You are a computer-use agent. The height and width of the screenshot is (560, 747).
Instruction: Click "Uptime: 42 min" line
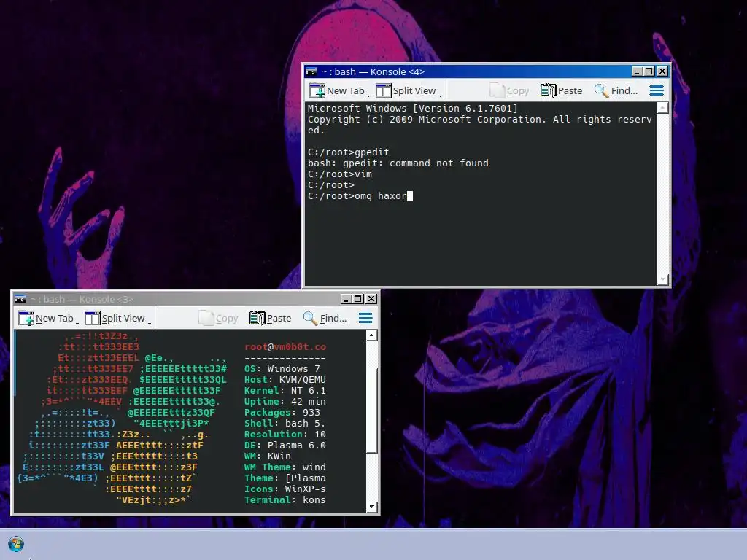(285, 402)
